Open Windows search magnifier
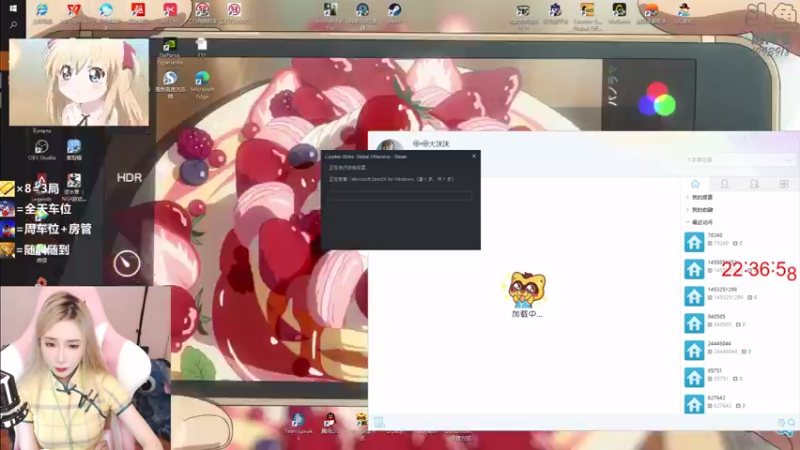The width and height of the screenshot is (800, 450). coord(13,24)
